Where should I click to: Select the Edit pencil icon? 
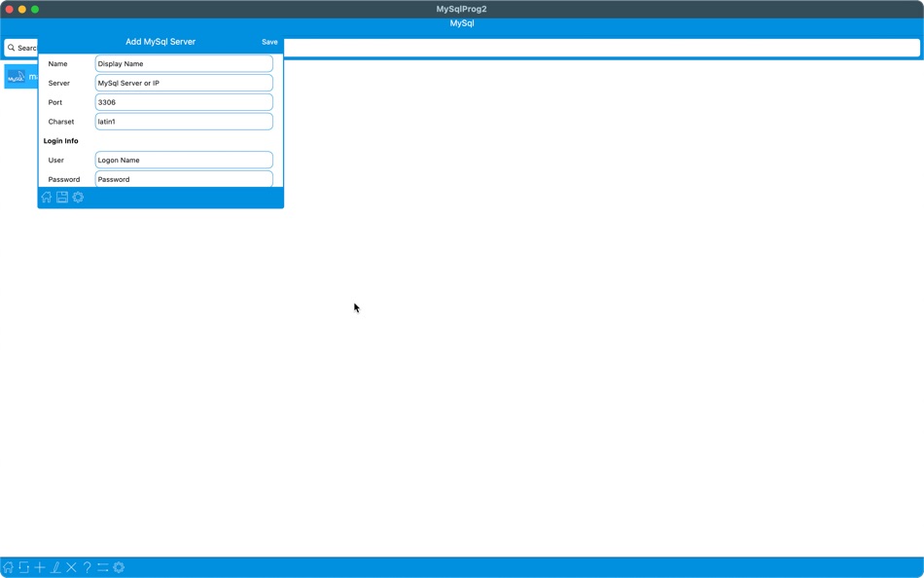pos(53,566)
